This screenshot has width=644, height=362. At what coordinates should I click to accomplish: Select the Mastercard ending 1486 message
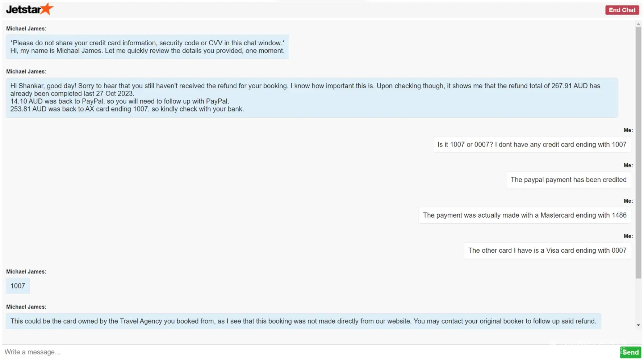(524, 215)
